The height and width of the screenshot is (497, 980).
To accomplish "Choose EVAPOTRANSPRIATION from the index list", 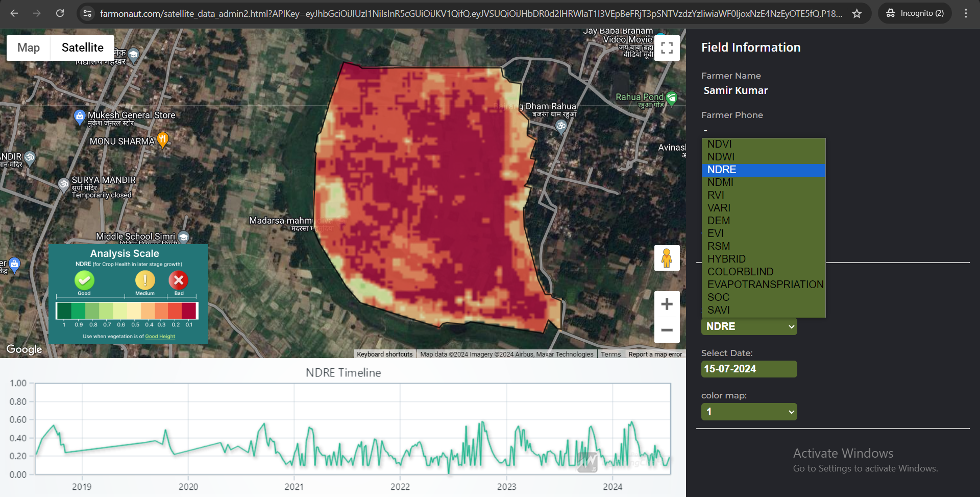I will point(764,285).
